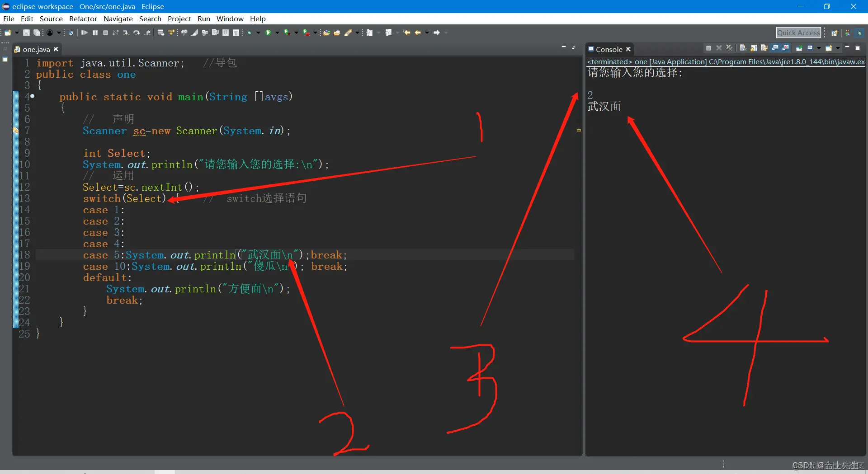This screenshot has width=868, height=474.
Task: Toggle Word Wrap in Console
Action: click(x=764, y=48)
